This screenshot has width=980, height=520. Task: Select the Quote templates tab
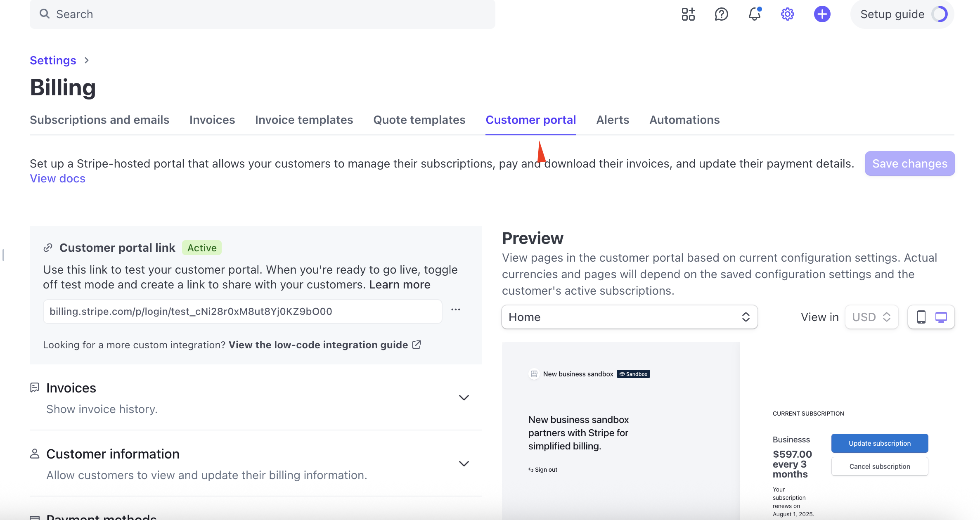click(419, 120)
